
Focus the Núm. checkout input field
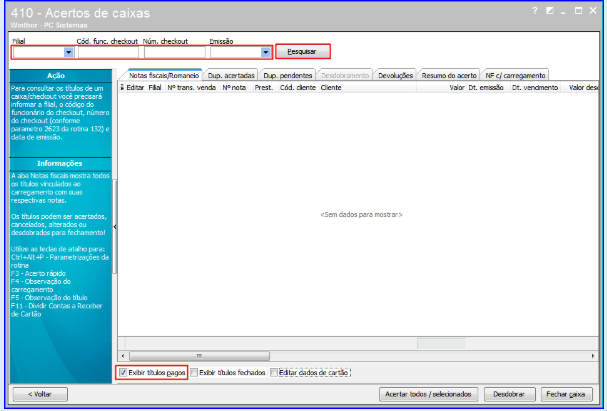coord(175,52)
